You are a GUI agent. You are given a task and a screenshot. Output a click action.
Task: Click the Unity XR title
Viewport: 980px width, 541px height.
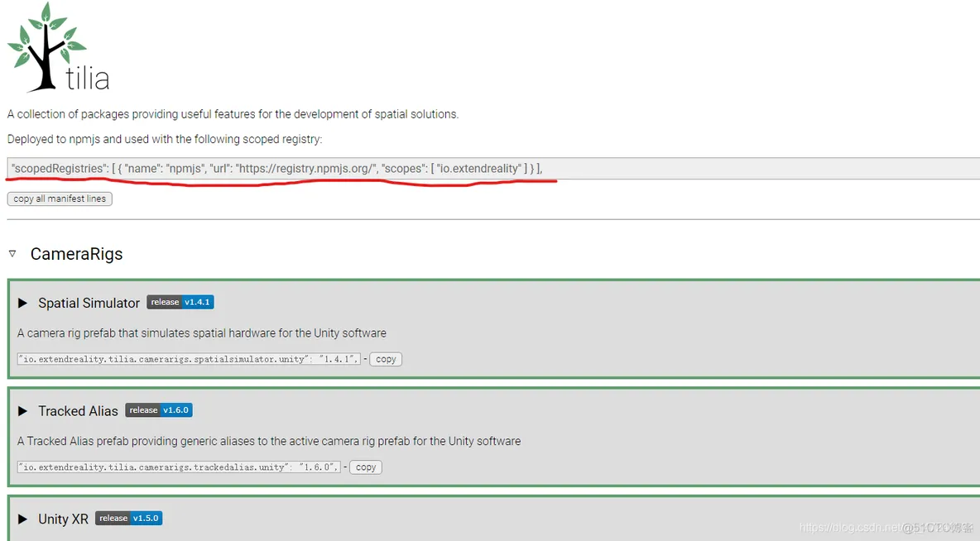click(63, 519)
